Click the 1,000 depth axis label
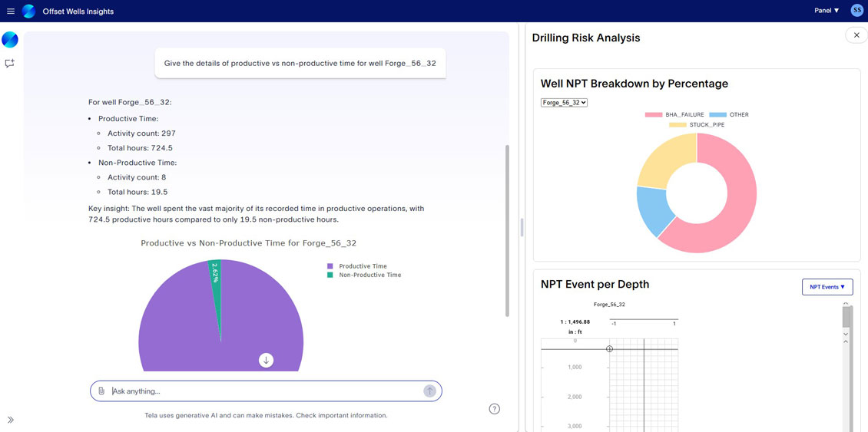This screenshot has width=868, height=432. [575, 368]
